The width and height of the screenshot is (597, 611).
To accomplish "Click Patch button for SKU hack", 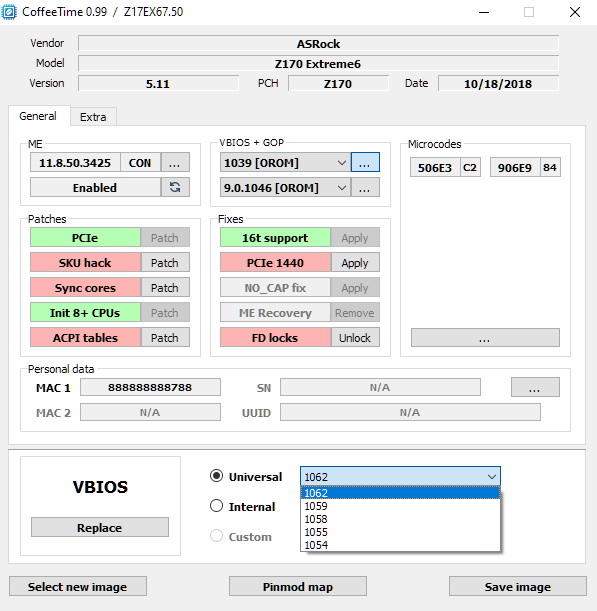I will point(165,263).
